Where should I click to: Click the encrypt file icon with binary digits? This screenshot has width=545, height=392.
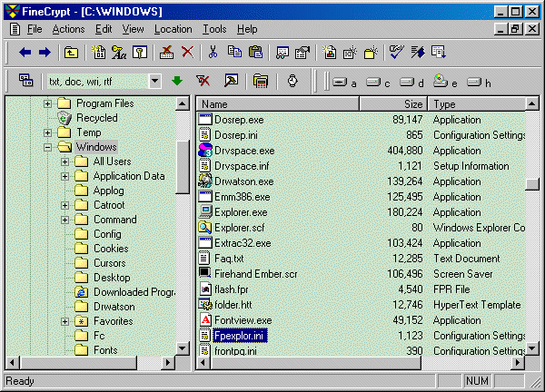(x=99, y=53)
